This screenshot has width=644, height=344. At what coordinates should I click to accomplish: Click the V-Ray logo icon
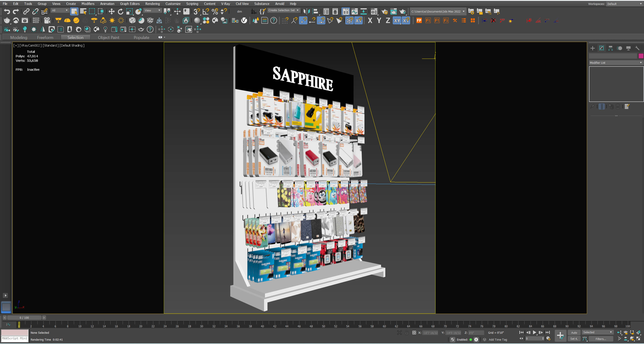click(x=244, y=21)
